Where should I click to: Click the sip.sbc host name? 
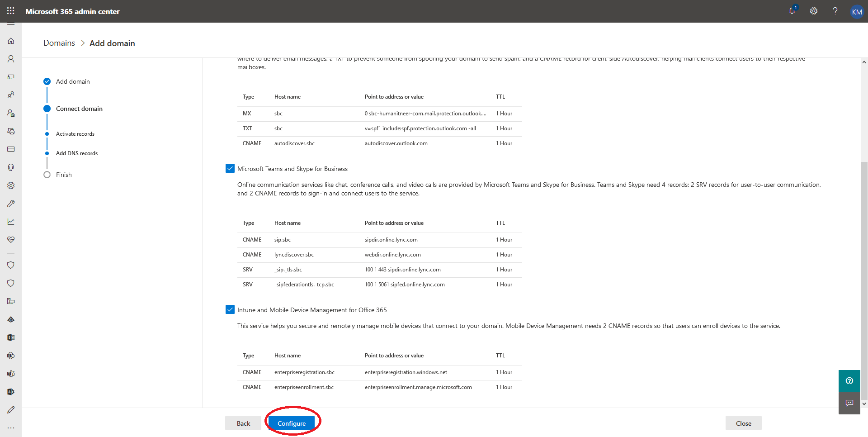tap(283, 240)
